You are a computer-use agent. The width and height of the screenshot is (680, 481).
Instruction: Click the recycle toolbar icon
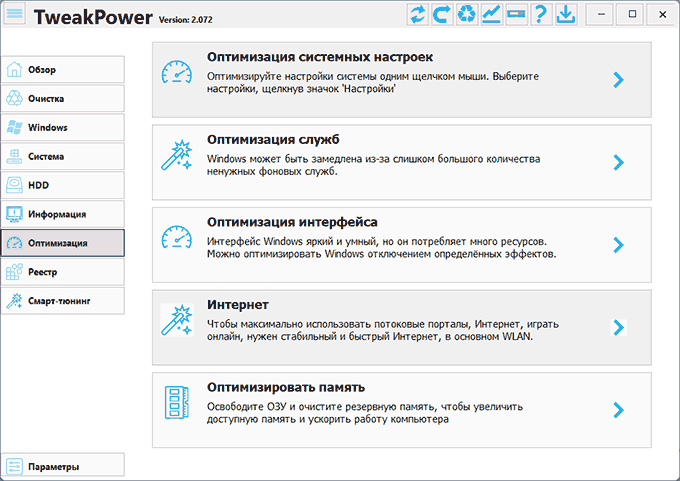click(x=467, y=14)
